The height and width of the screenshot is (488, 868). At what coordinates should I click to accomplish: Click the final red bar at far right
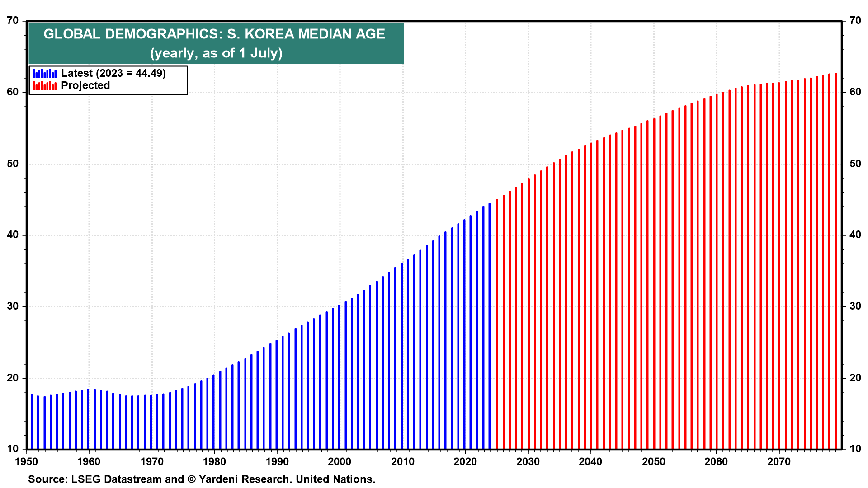click(836, 261)
